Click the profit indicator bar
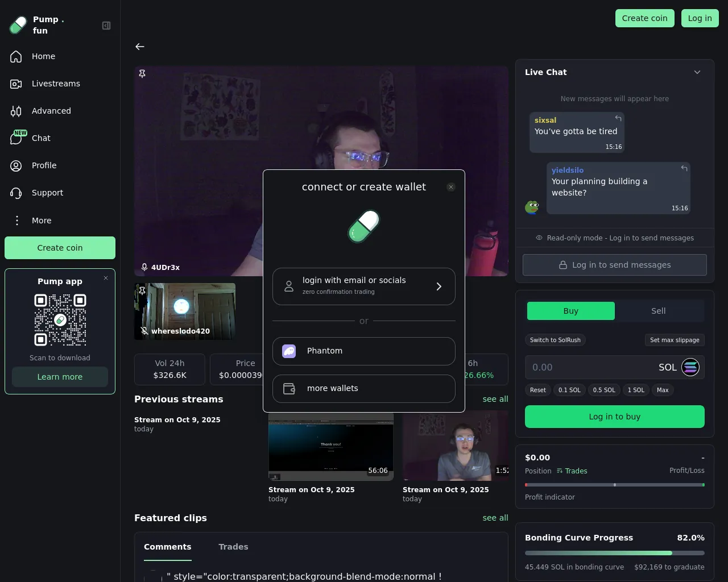The width and height of the screenshot is (728, 582). pos(615,485)
